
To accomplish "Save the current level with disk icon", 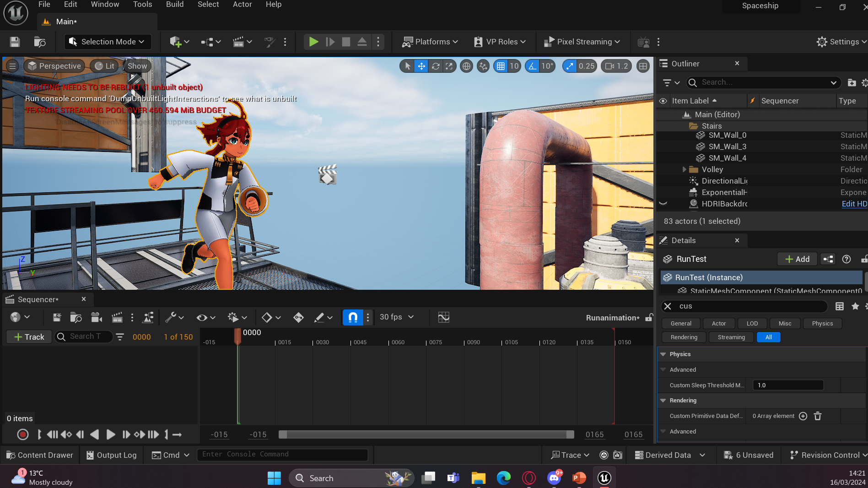I will coord(15,42).
